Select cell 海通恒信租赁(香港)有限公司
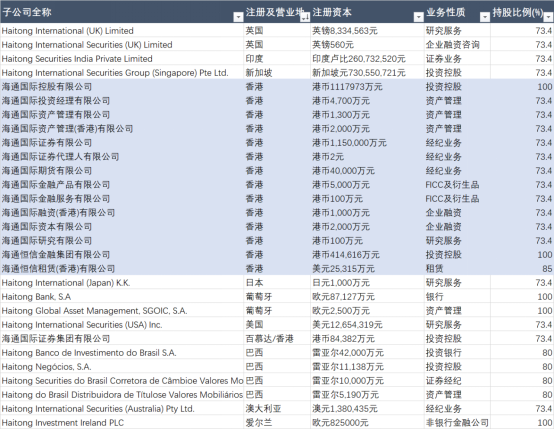Image resolution: width=554 pixels, height=429 pixels. click(122, 269)
